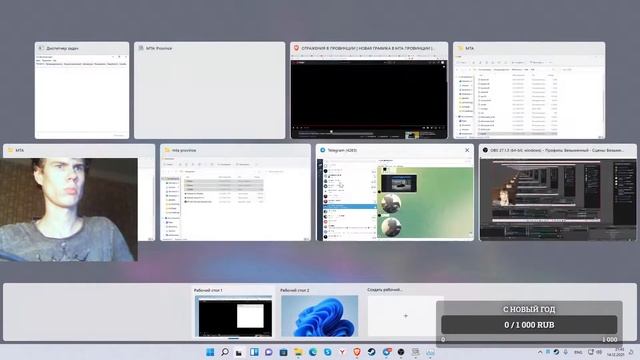Open OBS Studio taskbar icon
This screenshot has width=640, height=360.
pyautogui.click(x=401, y=352)
